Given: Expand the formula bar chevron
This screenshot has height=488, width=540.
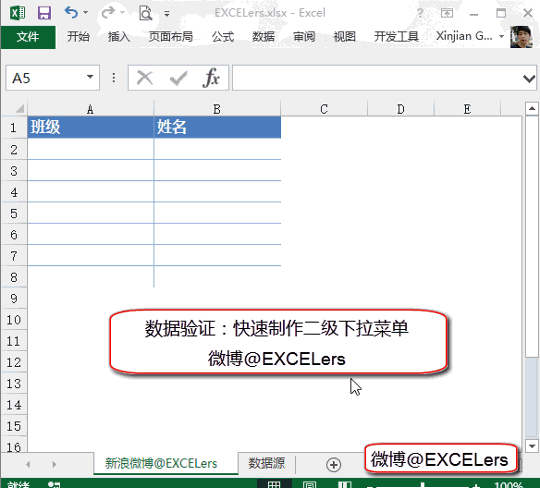Looking at the screenshot, I should 529,79.
